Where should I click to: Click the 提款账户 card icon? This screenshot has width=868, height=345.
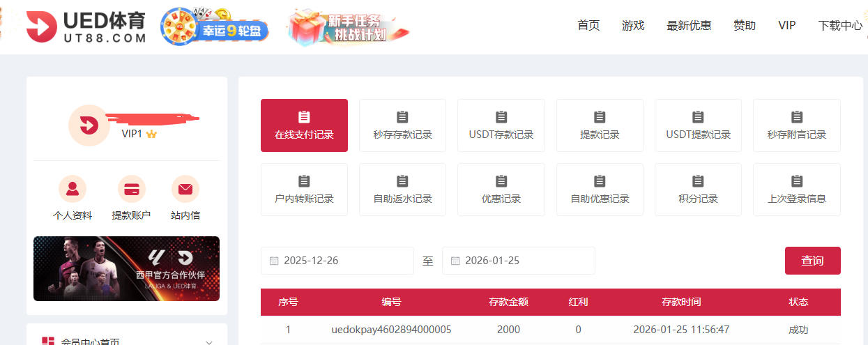(x=131, y=189)
